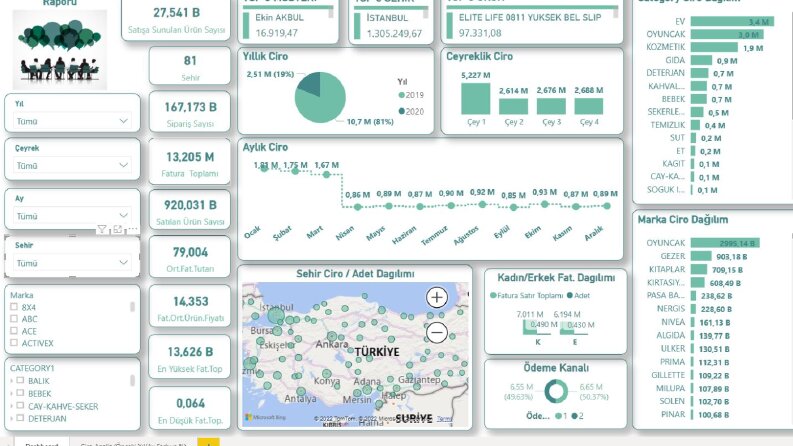Image resolution: width=793 pixels, height=446 pixels.
Task: Click the Mart 1,67 M data point
Action: (x=326, y=174)
